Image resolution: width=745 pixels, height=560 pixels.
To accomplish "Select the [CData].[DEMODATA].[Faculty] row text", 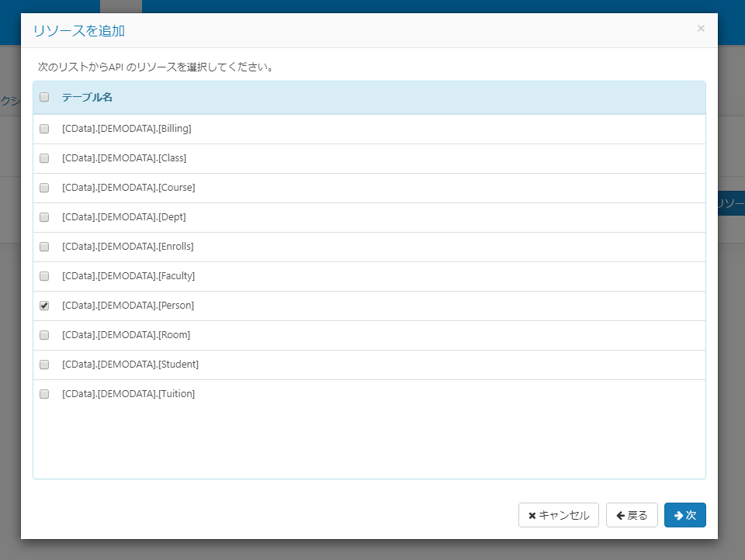I will pyautogui.click(x=128, y=276).
